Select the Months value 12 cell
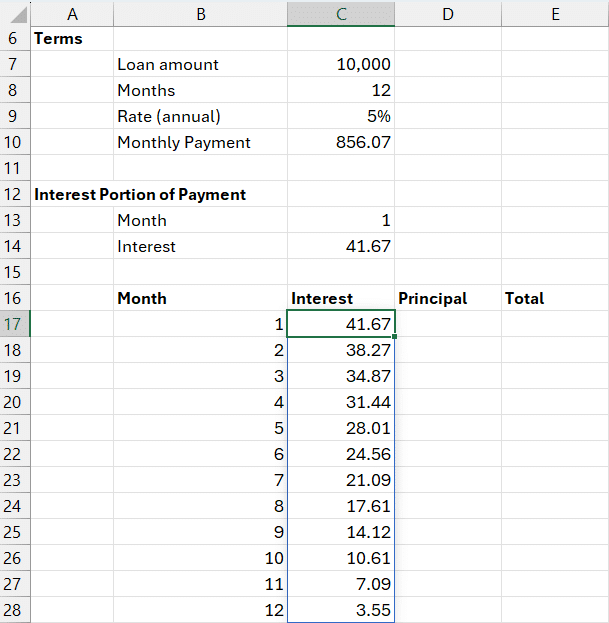Screen dimensions: 609x623 341,90
